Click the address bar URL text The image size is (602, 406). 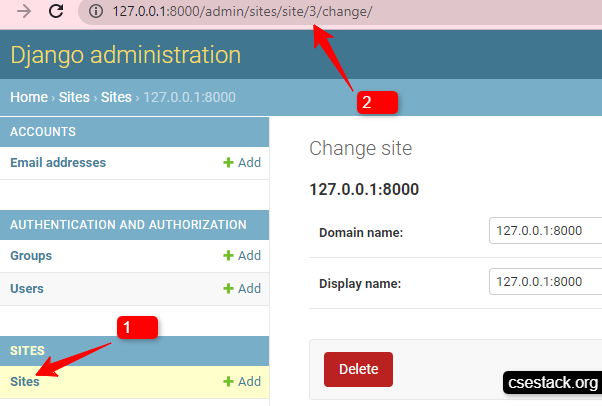(x=242, y=12)
